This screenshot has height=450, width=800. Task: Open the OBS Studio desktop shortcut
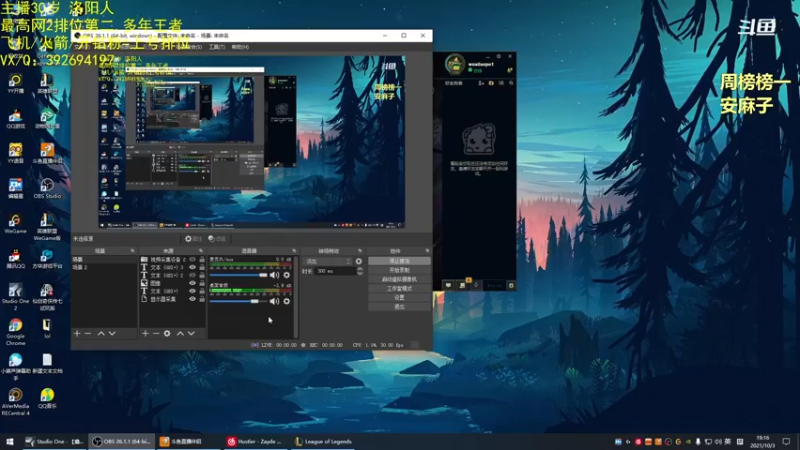pyautogui.click(x=47, y=188)
